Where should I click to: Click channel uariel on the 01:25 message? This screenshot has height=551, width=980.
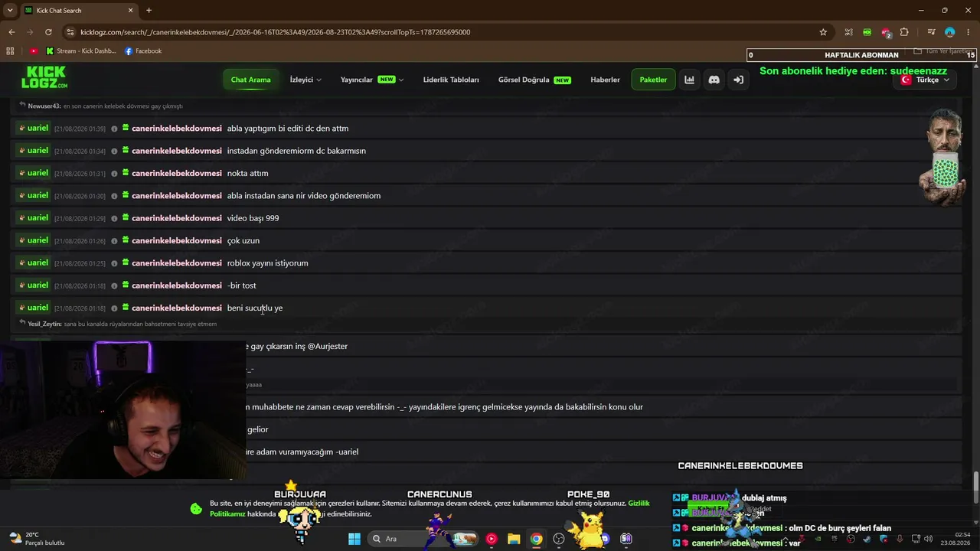(33, 262)
